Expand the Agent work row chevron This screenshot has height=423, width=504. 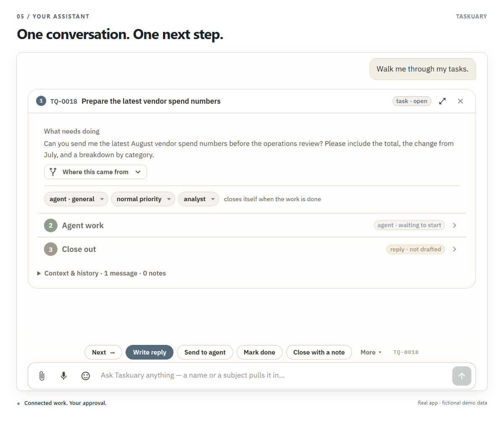coord(454,226)
